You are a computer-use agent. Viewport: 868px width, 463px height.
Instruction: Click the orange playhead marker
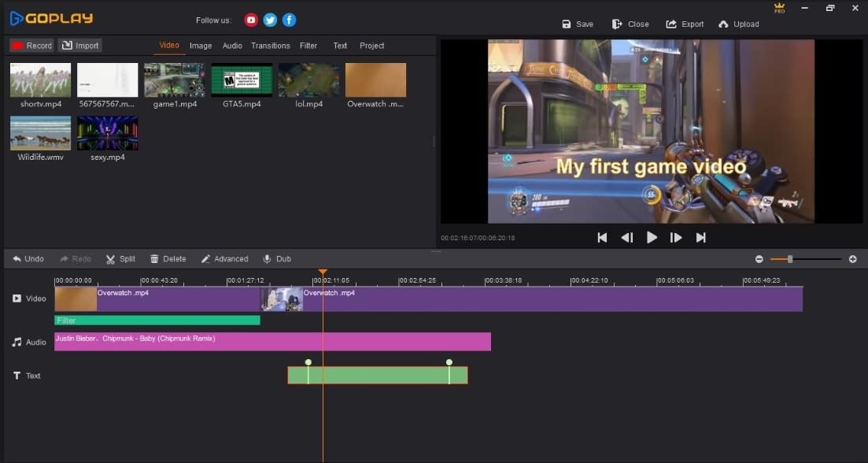pyautogui.click(x=323, y=272)
